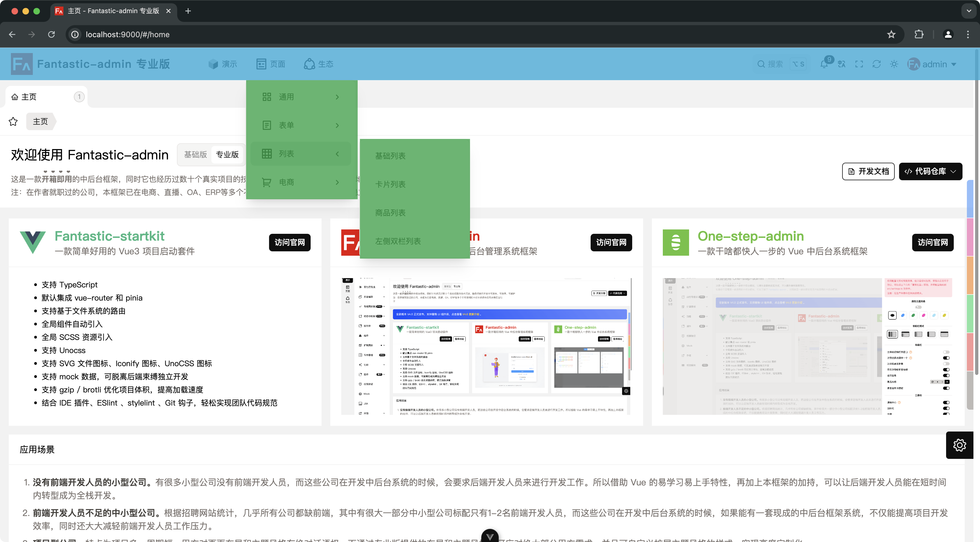Click the browser extensions puzzle icon

(x=919, y=35)
